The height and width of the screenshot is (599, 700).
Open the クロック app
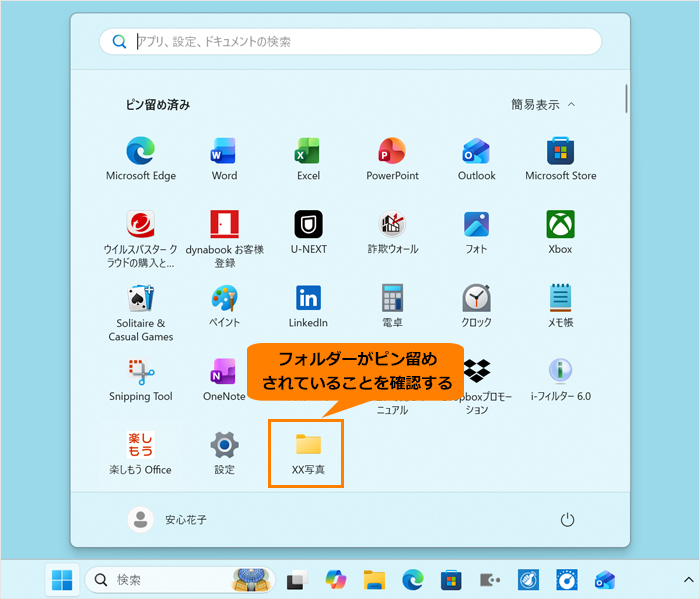pos(476,306)
